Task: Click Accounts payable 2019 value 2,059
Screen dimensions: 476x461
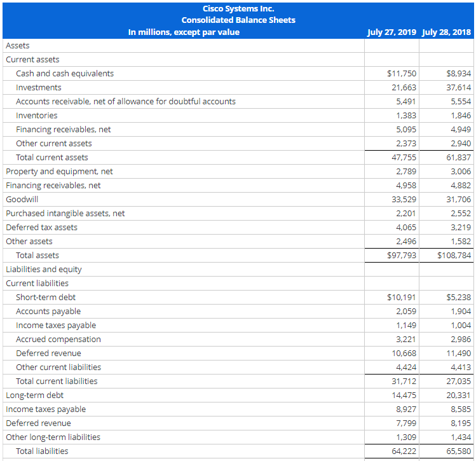Action: 406,311
